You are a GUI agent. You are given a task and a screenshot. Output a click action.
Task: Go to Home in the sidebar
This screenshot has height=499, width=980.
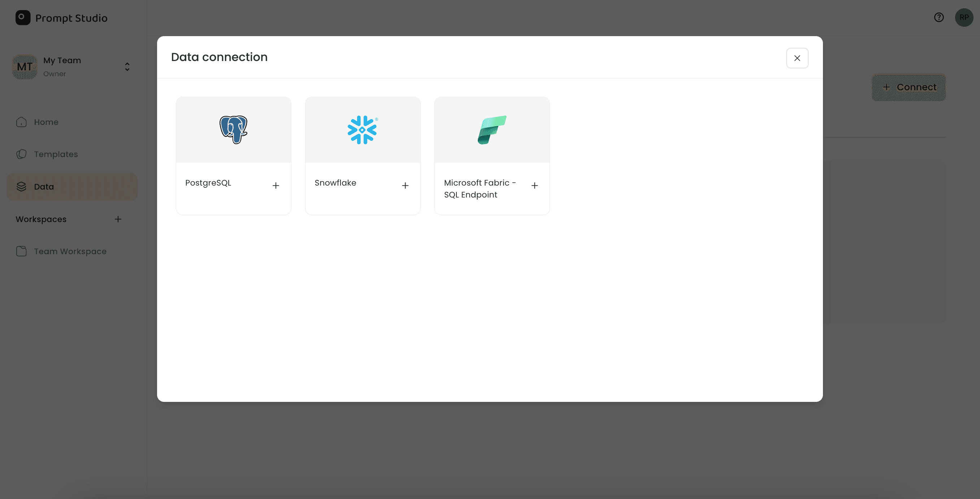tap(72, 122)
